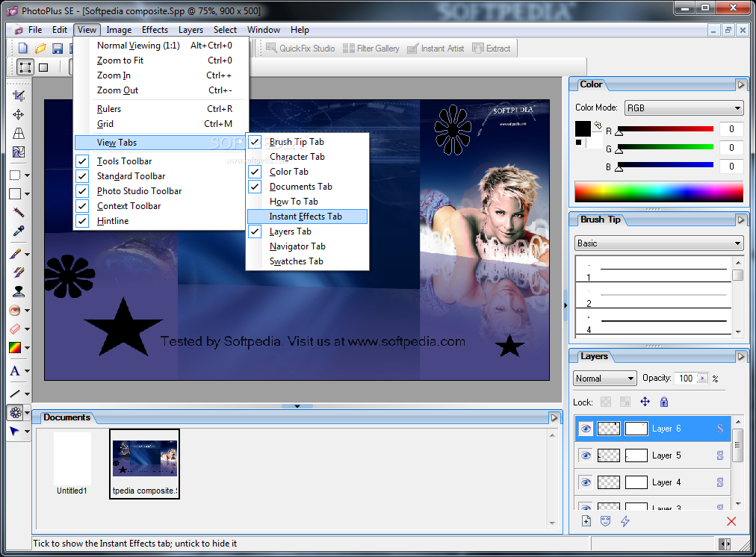
Task: Select the Gradient Fill tool
Action: 15,347
